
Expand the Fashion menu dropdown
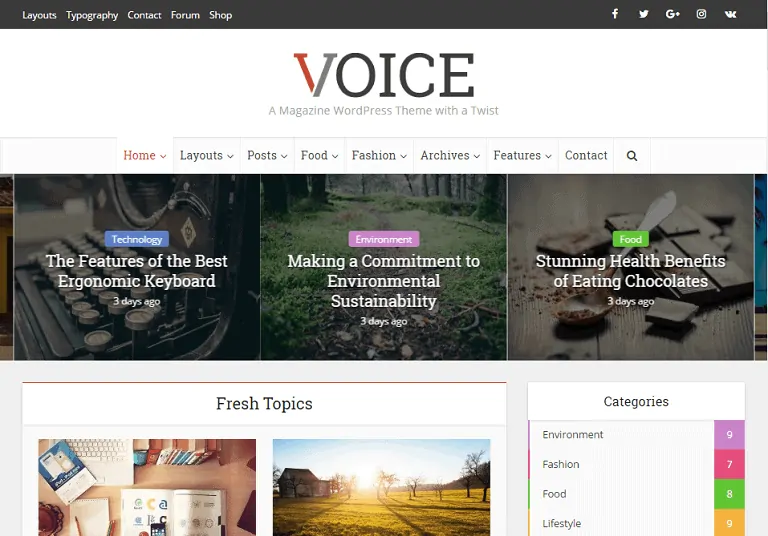click(379, 155)
